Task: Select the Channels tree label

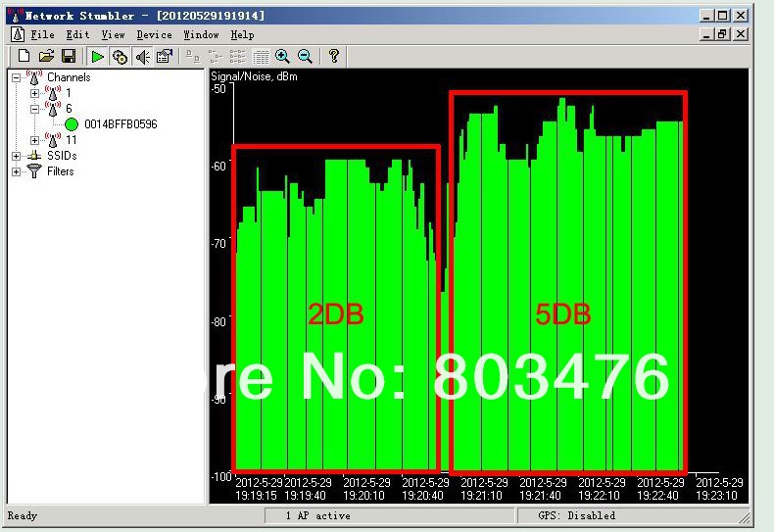Action: [x=69, y=77]
